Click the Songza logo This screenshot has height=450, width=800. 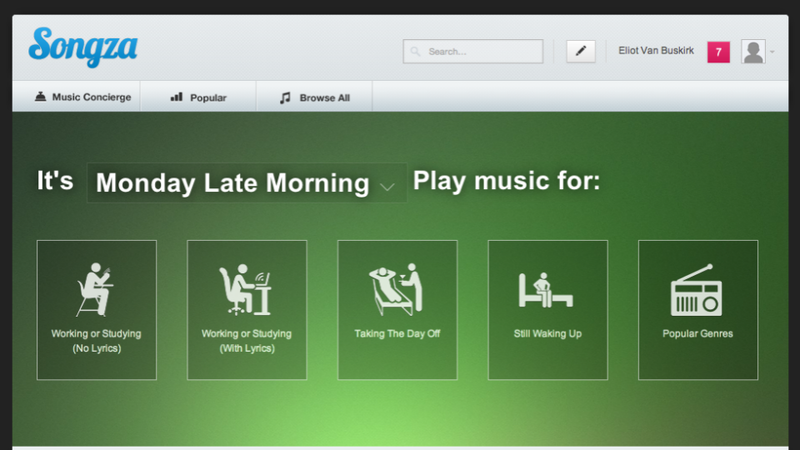point(83,47)
